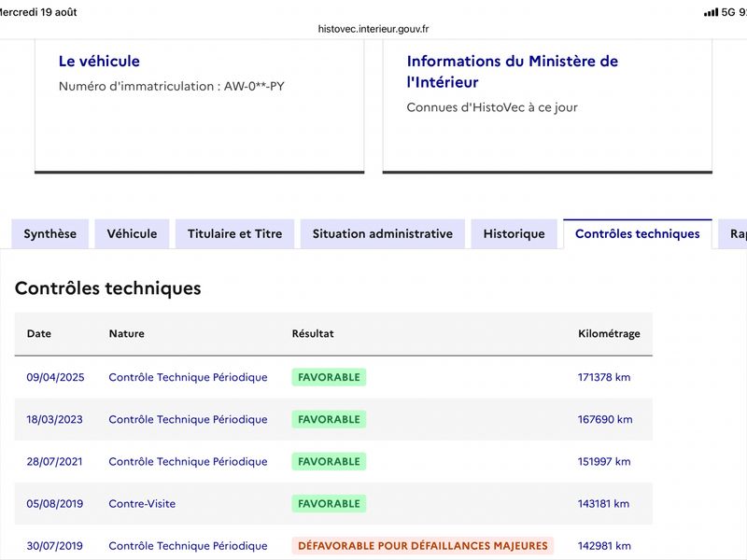Click the Contre-Visite entry dated 05/08/2019
This screenshot has width=747, height=560.
click(142, 504)
